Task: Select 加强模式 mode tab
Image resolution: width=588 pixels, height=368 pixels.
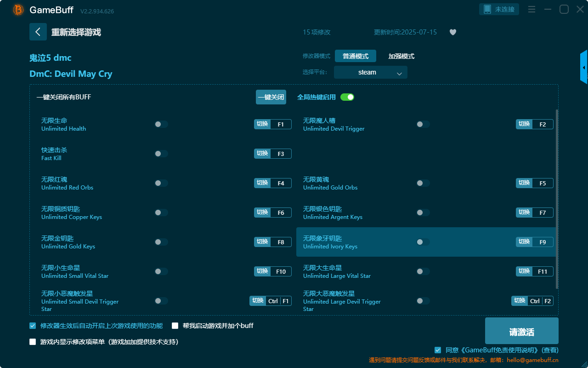Action: click(x=401, y=56)
